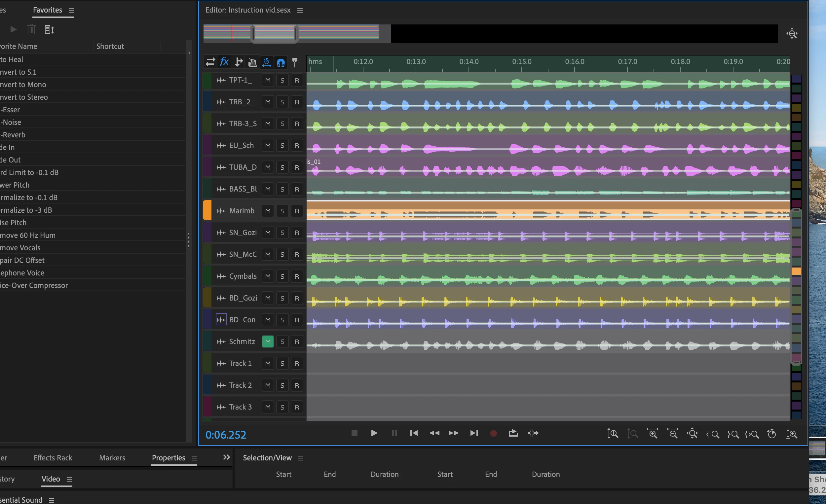Click Zoom In Amplitude icon
This screenshot has height=504, width=826.
tap(613, 434)
